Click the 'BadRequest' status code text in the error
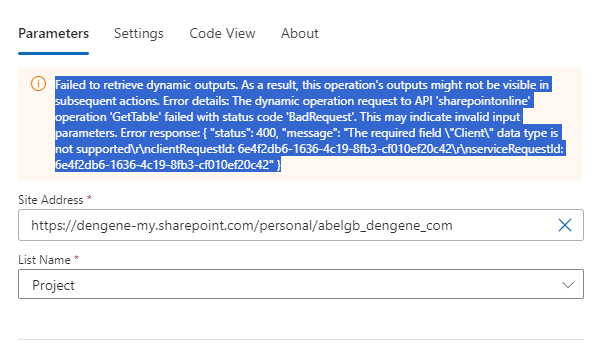This screenshot has height=364, width=609. 321,117
